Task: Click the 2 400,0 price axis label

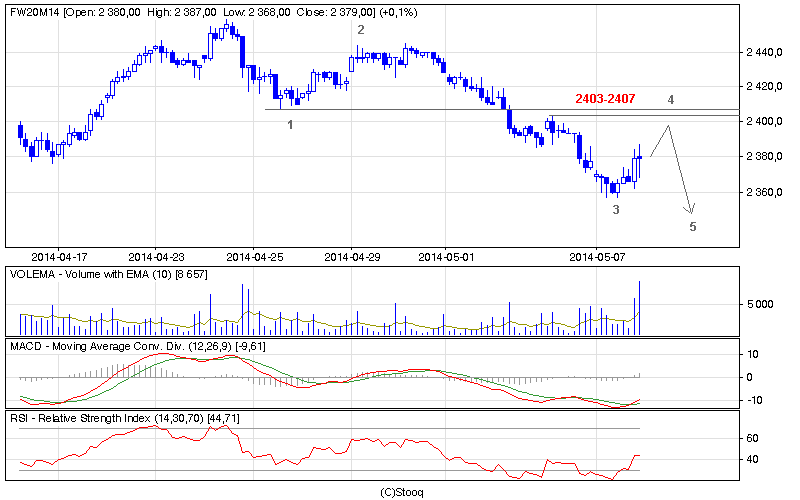Action: [x=764, y=121]
